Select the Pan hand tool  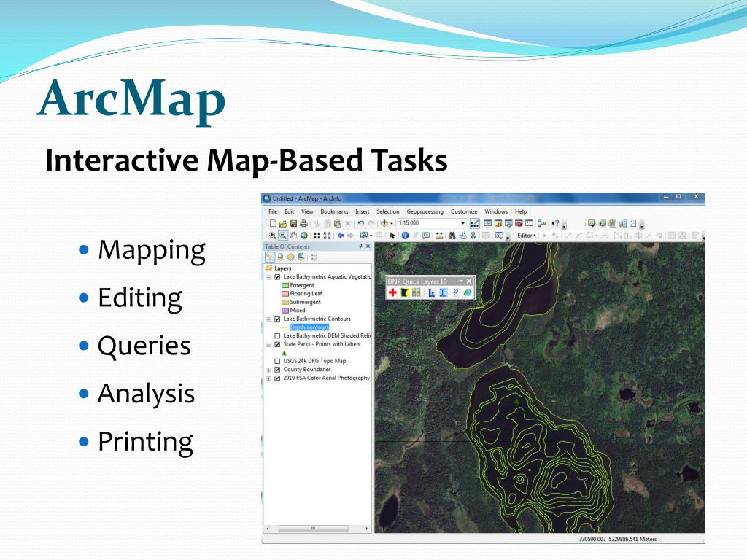(x=293, y=236)
